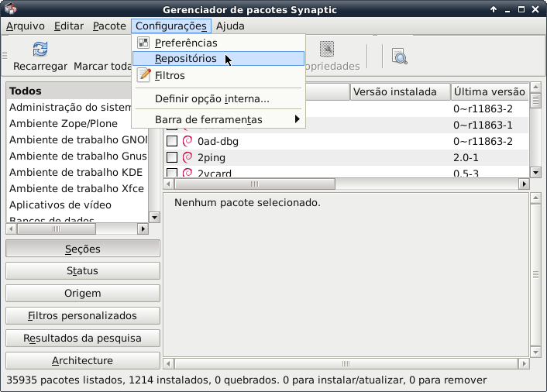Open the Arquivo menu

tap(25, 26)
